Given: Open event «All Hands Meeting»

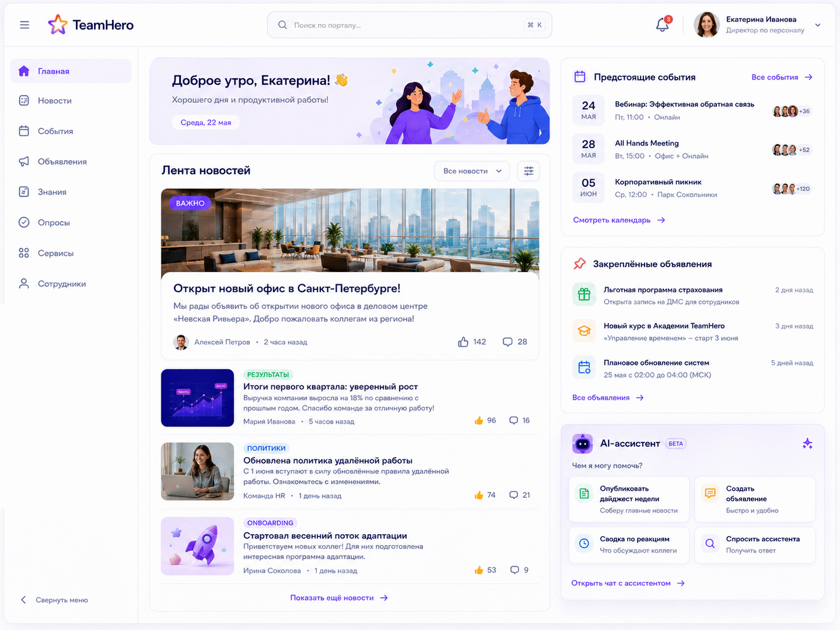Looking at the screenshot, I should (647, 143).
